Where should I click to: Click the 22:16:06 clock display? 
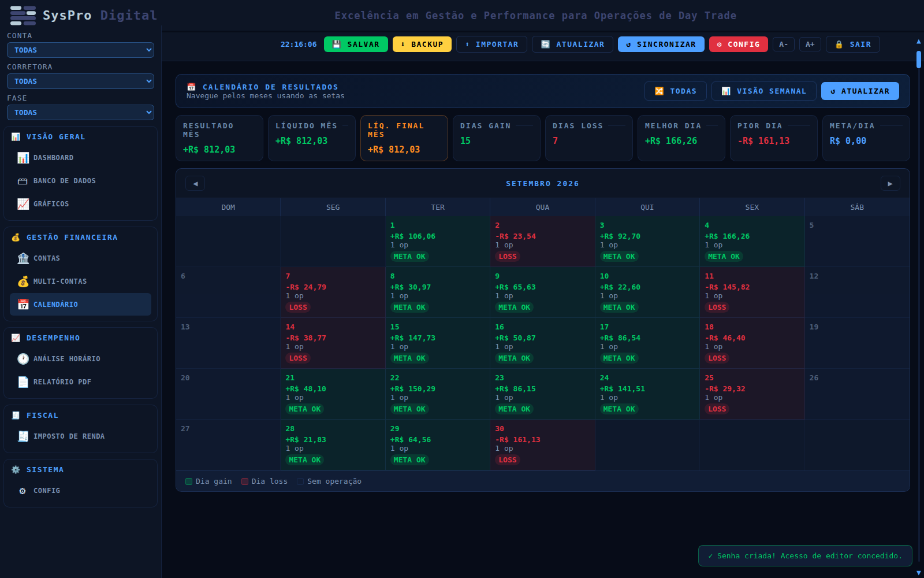[x=299, y=45]
